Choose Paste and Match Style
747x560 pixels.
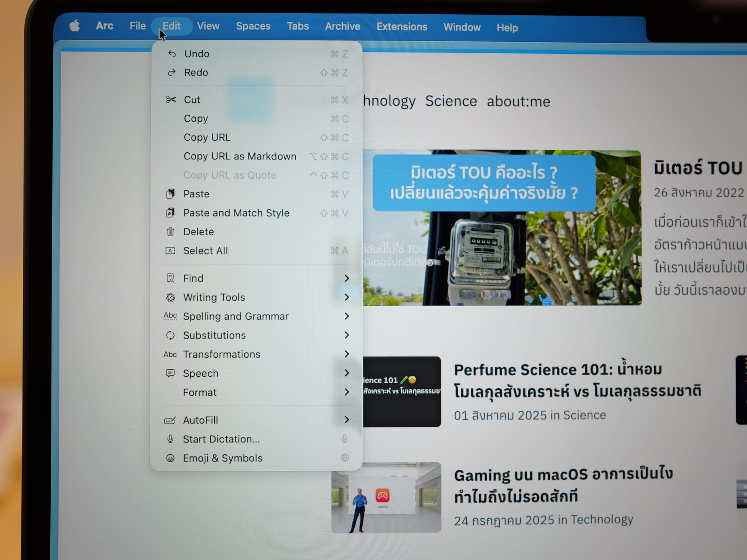(256, 213)
